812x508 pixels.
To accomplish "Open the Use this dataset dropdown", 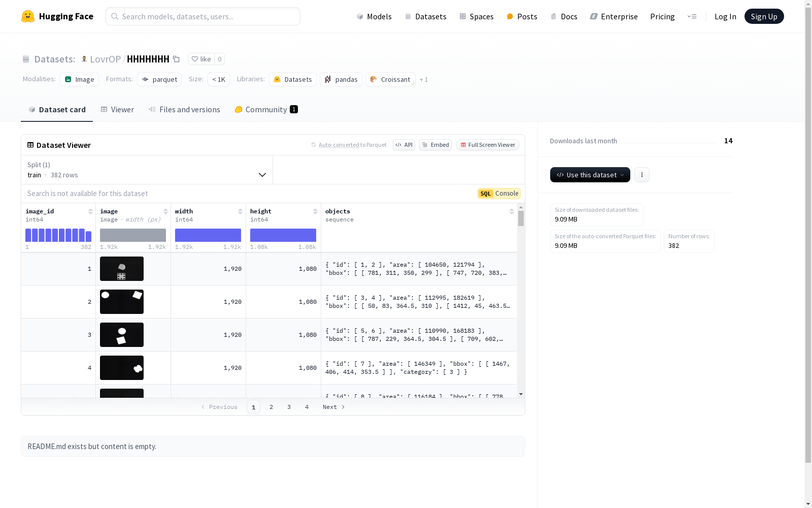I will coord(590,175).
